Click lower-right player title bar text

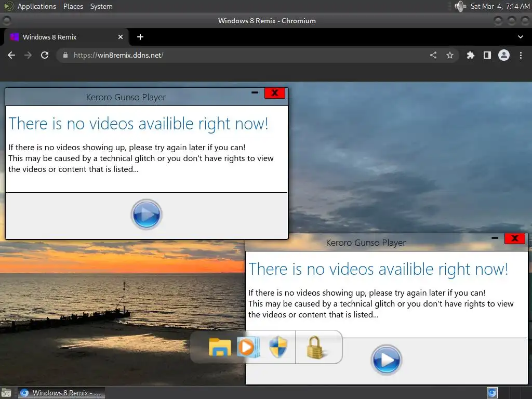click(x=366, y=243)
